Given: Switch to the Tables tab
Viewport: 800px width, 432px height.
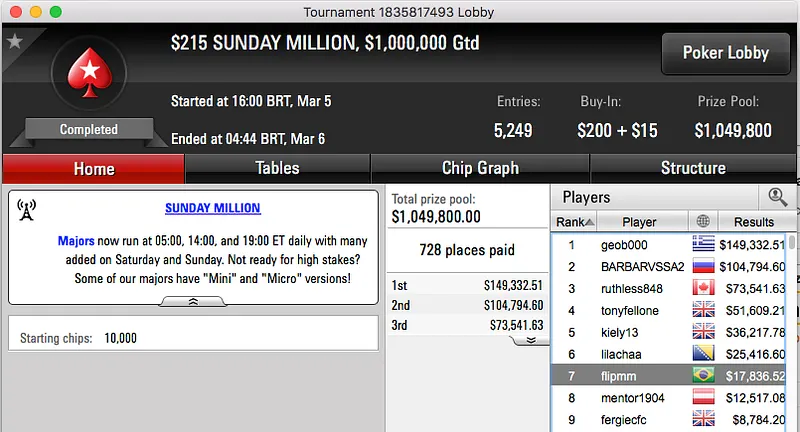Looking at the screenshot, I should coord(277,168).
